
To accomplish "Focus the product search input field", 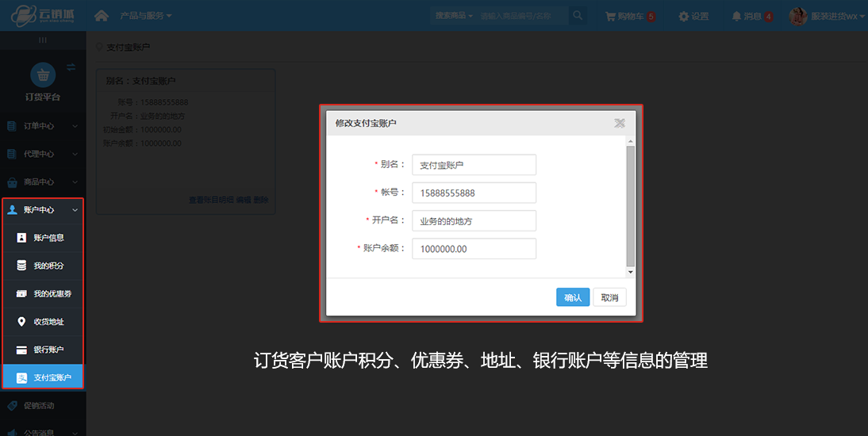I will (x=522, y=16).
